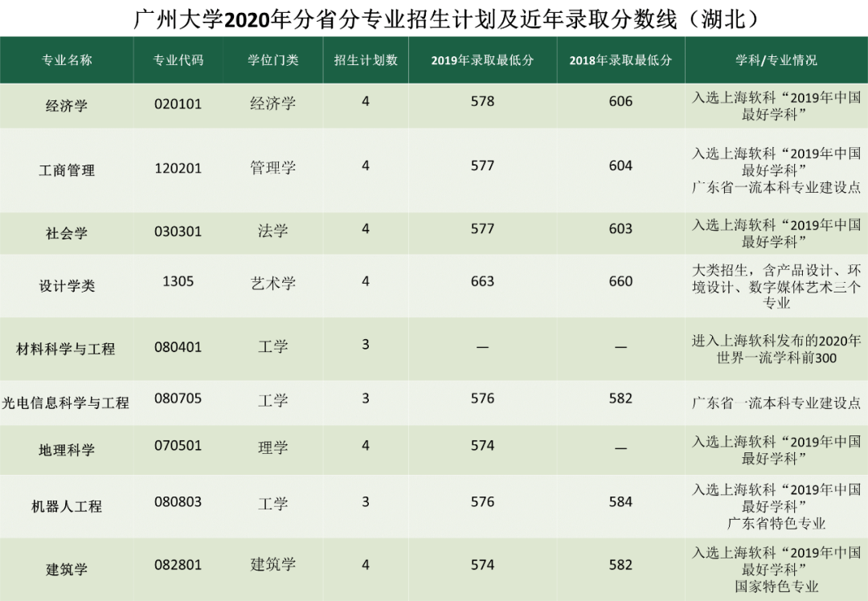
Task: Click the major name cell 社会学
Action: [x=67, y=233]
